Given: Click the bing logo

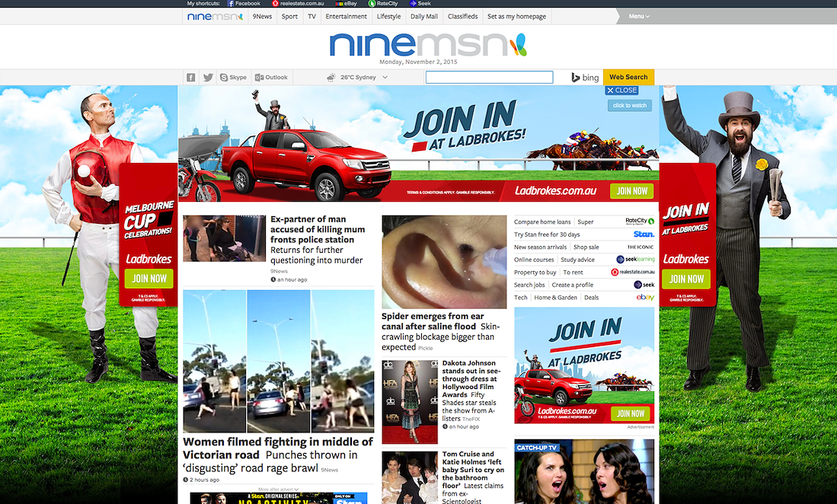Looking at the screenshot, I should (x=585, y=78).
